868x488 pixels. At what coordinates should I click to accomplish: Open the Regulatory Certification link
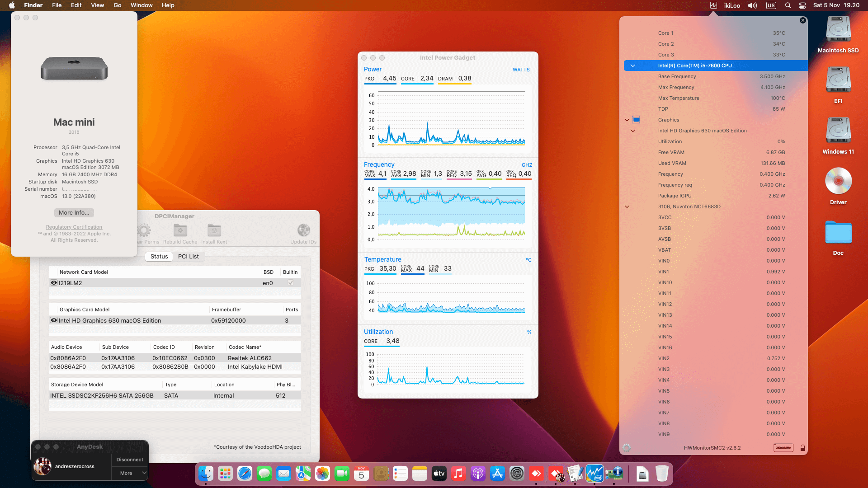point(74,227)
